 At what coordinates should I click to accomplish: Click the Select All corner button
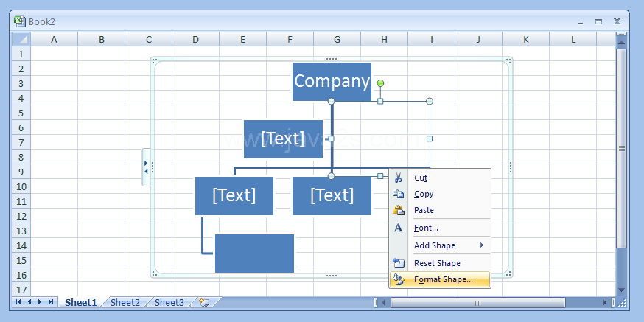pyautogui.click(x=21, y=40)
